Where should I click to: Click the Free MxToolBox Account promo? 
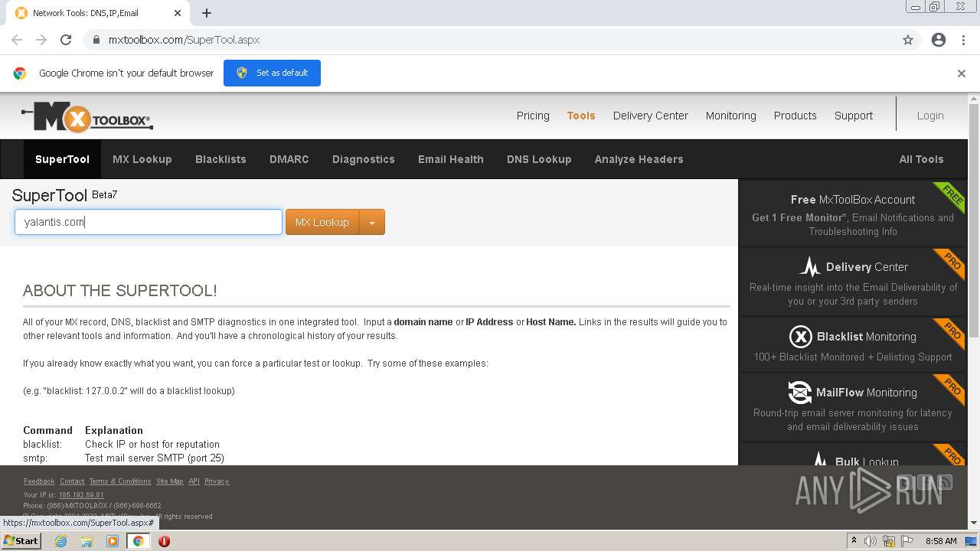(x=853, y=214)
